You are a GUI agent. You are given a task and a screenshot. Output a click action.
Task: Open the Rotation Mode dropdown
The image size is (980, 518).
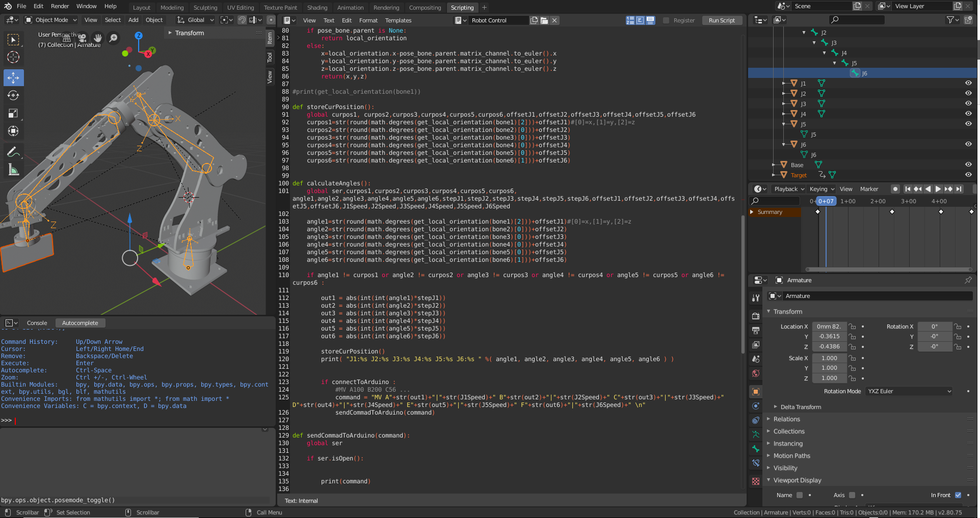coord(909,391)
